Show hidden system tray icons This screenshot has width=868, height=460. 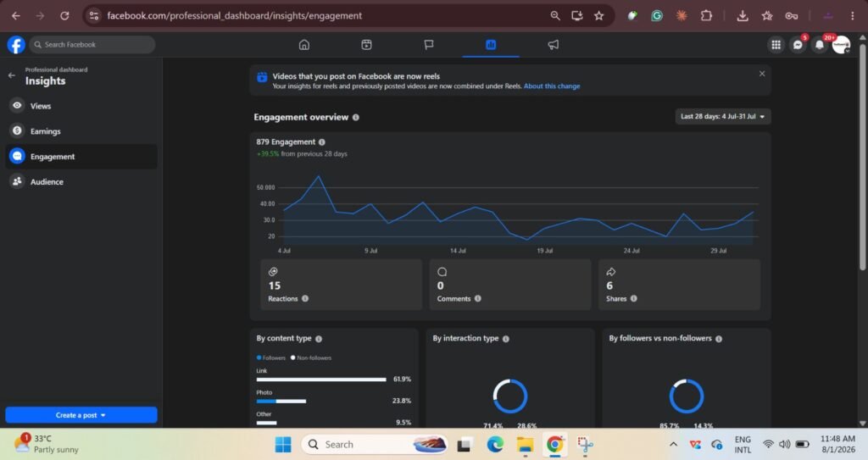[x=673, y=445]
